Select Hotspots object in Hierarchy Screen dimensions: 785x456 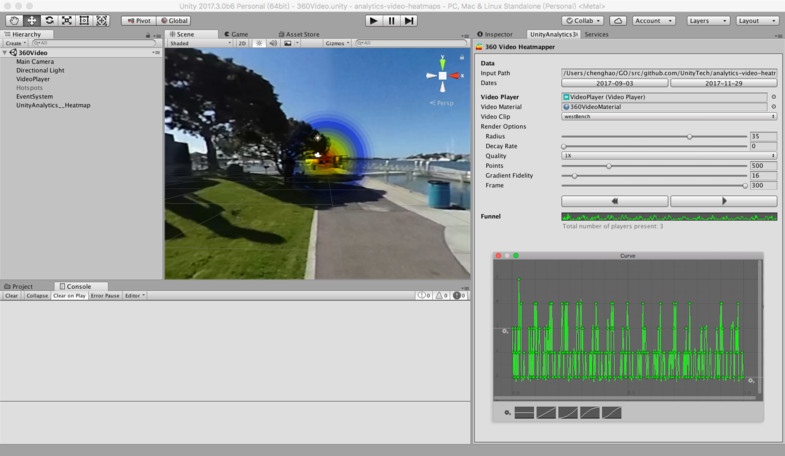point(29,88)
